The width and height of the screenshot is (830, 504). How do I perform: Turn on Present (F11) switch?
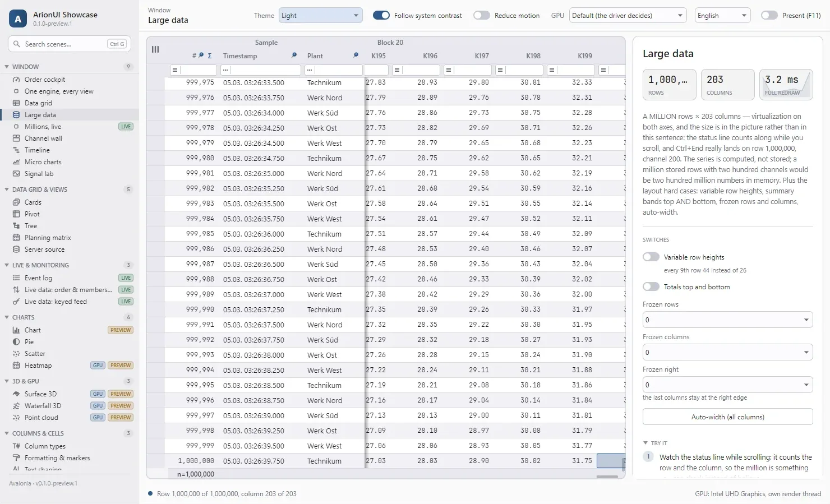[x=769, y=16]
